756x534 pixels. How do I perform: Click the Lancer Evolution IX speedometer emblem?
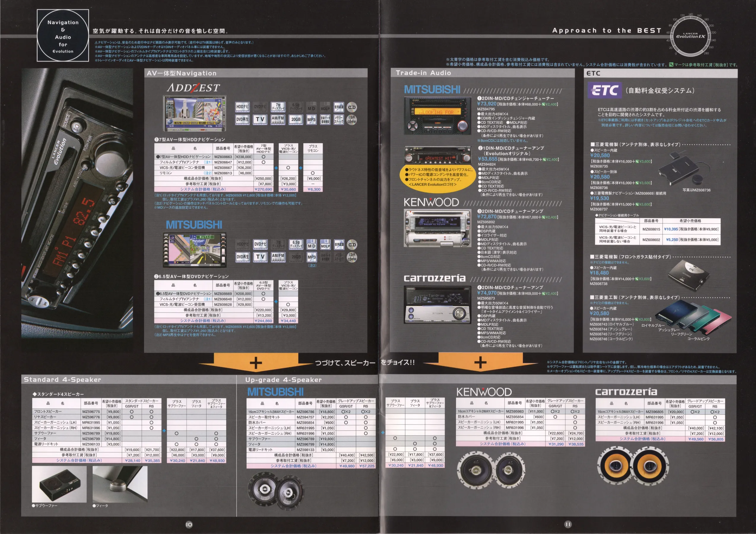click(x=691, y=36)
